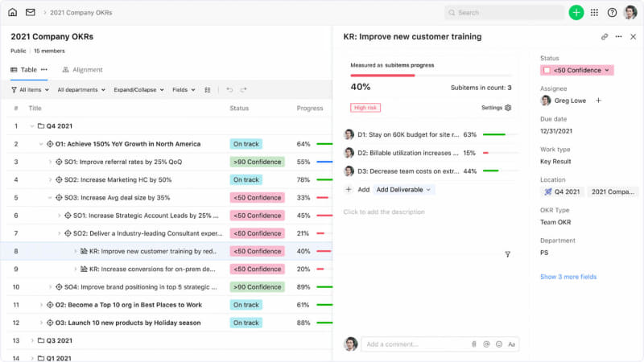Click the mention @ icon in comment box
The image size is (644, 362).
coord(487,344)
